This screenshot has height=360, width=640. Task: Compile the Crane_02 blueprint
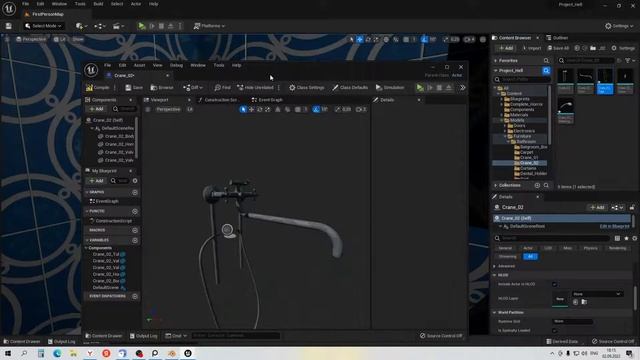point(98,88)
